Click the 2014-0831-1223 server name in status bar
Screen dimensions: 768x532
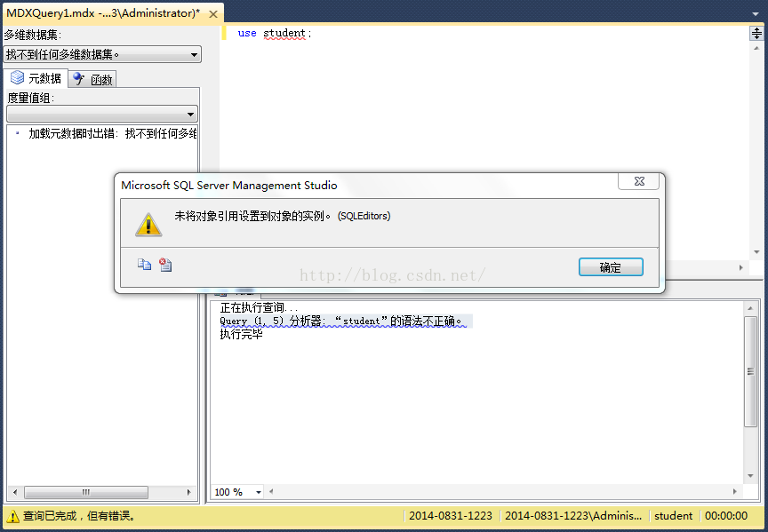451,516
